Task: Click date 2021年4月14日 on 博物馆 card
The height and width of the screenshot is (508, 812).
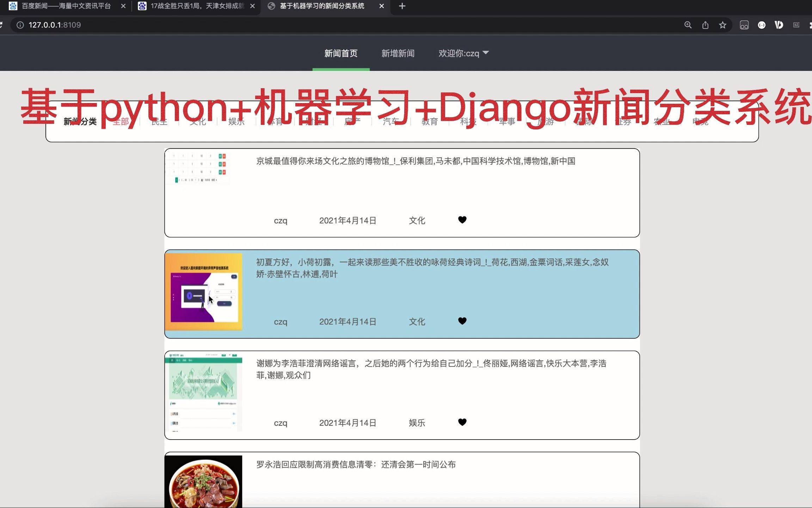Action: click(347, 221)
